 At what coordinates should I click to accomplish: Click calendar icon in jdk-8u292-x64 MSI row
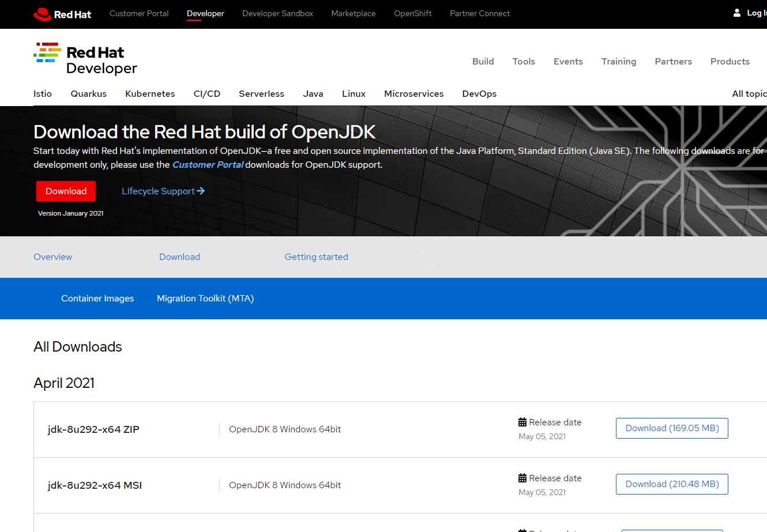pyautogui.click(x=522, y=478)
